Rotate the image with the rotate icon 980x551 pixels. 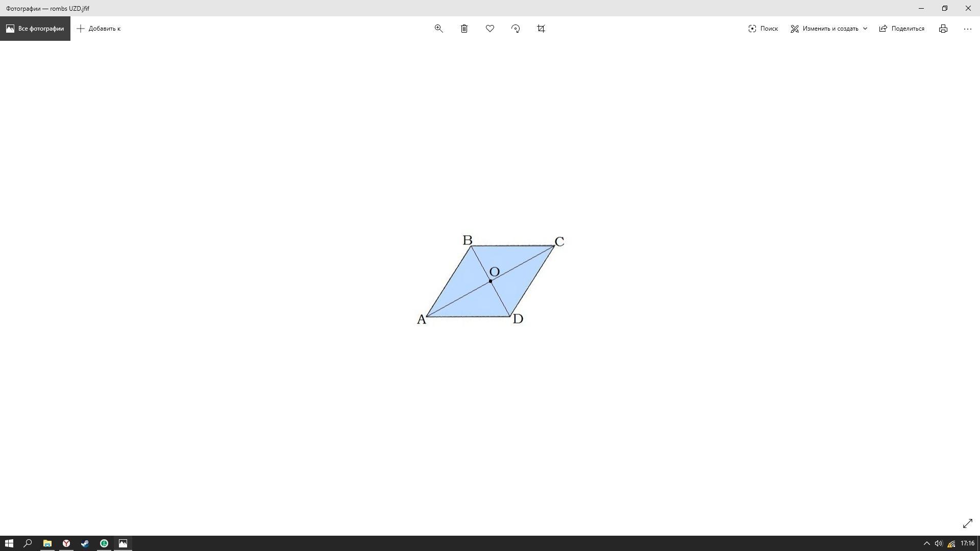516,29
